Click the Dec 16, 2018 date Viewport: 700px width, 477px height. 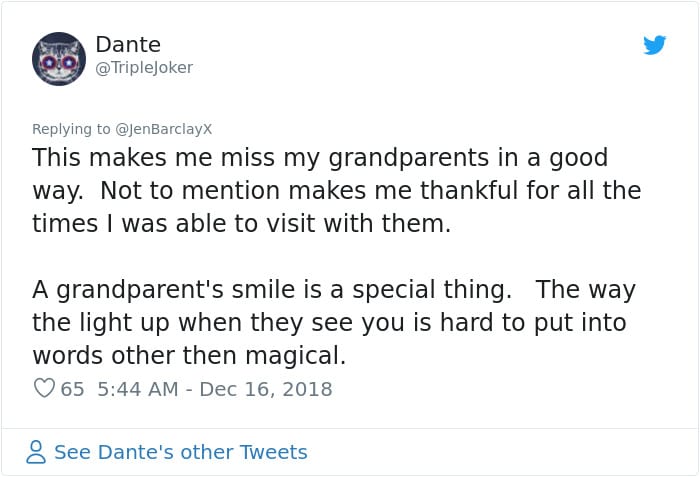pos(266,389)
